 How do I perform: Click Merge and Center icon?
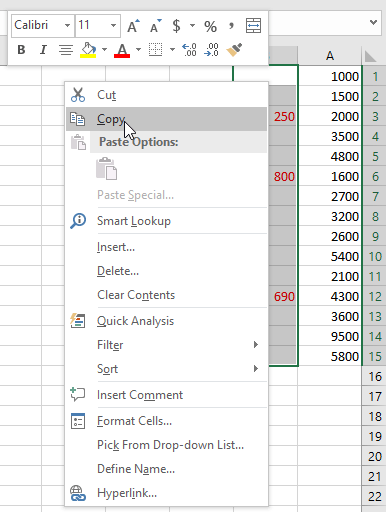[x=253, y=26]
